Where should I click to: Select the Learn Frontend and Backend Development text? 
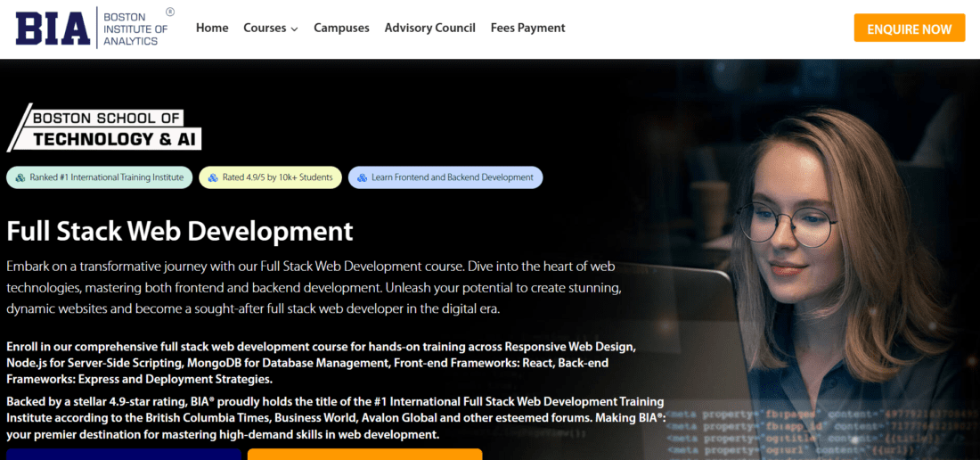click(x=452, y=177)
